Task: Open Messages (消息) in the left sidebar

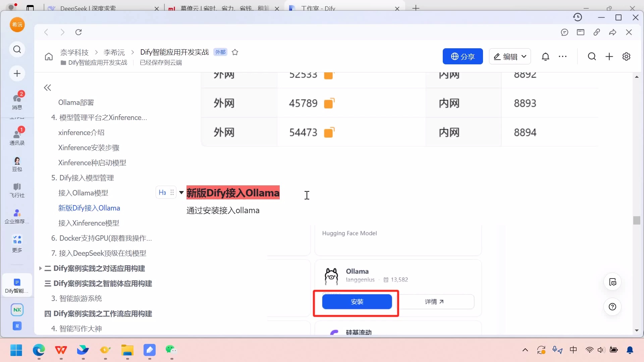Action: pyautogui.click(x=17, y=101)
